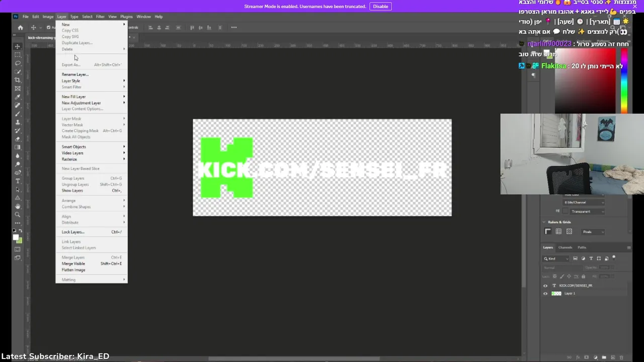
Task: Select the Hand tool
Action: (x=18, y=206)
